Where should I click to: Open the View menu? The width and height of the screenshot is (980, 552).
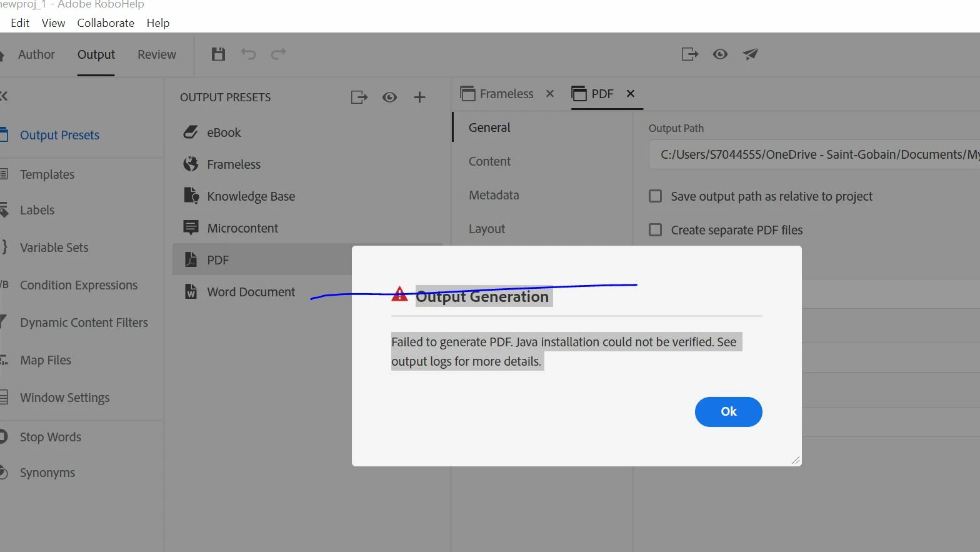[x=53, y=23]
